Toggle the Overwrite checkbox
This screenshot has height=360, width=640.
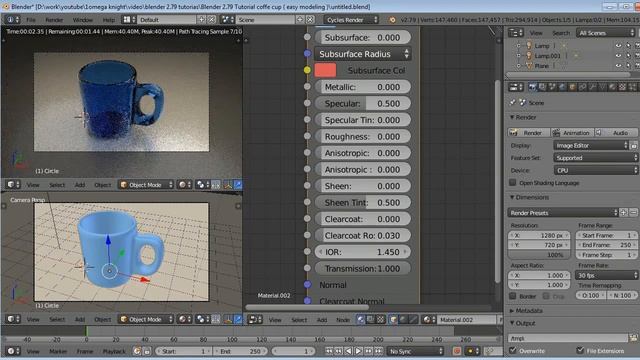coord(513,350)
